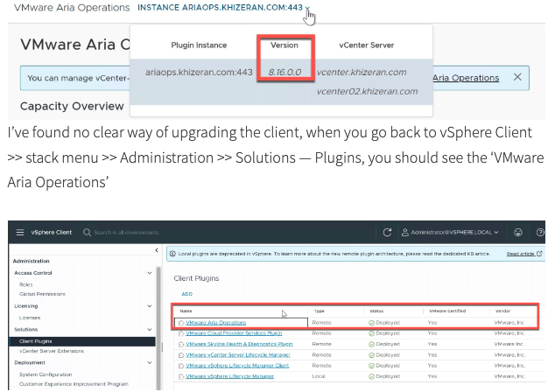
Task: Collapse the Administration sidebar with the arrow
Action: tap(157, 250)
